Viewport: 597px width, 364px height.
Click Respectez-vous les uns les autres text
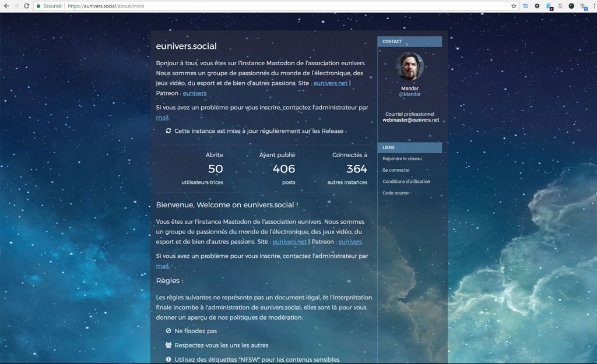[221, 345]
